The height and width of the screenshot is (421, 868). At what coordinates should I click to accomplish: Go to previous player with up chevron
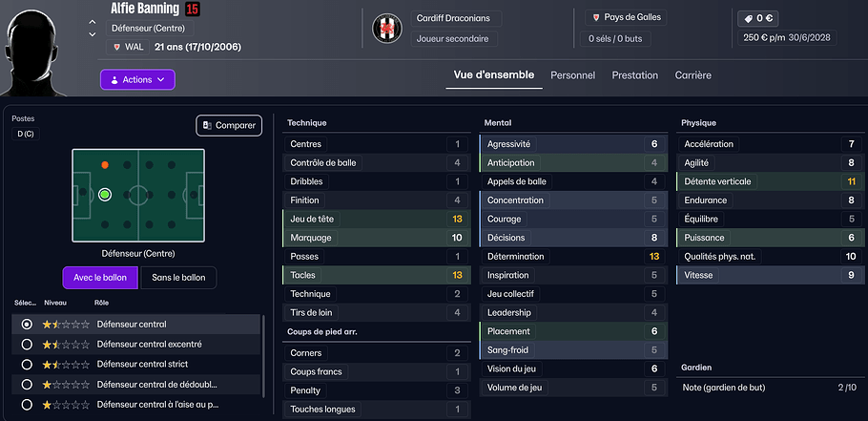[92, 22]
